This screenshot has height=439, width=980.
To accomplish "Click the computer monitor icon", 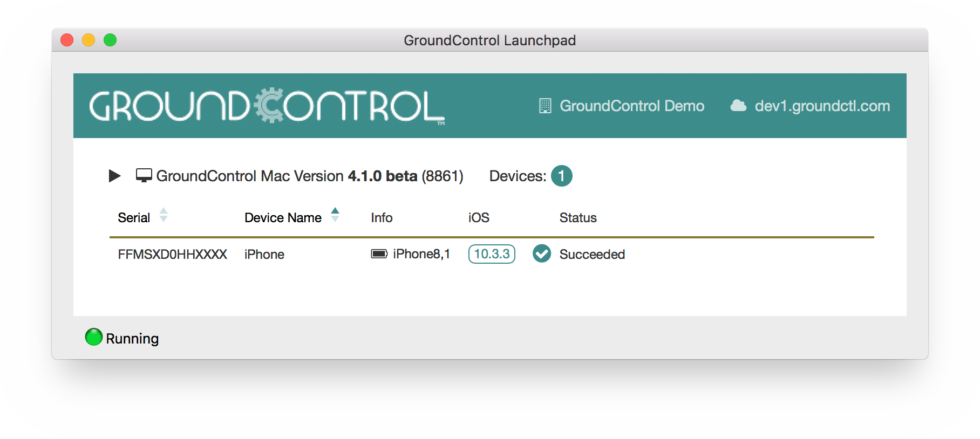I will [144, 176].
